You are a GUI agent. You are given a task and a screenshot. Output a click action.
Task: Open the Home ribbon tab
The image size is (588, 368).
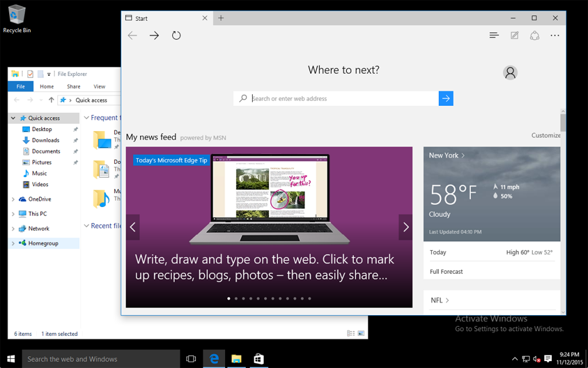[47, 86]
